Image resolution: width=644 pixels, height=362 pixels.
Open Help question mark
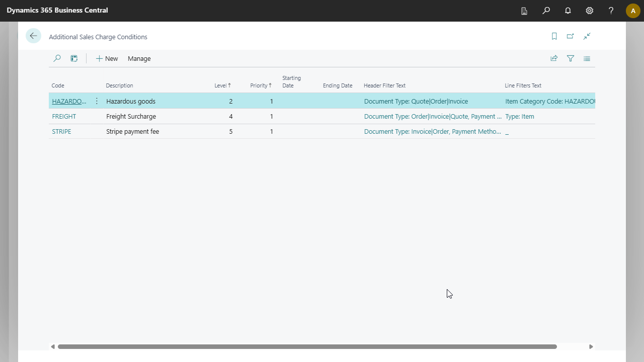611,11
